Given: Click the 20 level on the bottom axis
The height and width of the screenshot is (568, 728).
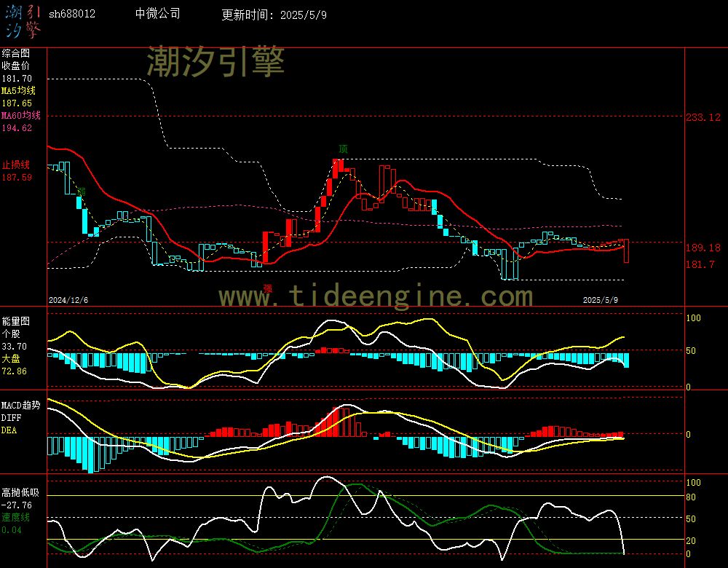Looking at the screenshot, I should (x=691, y=540).
